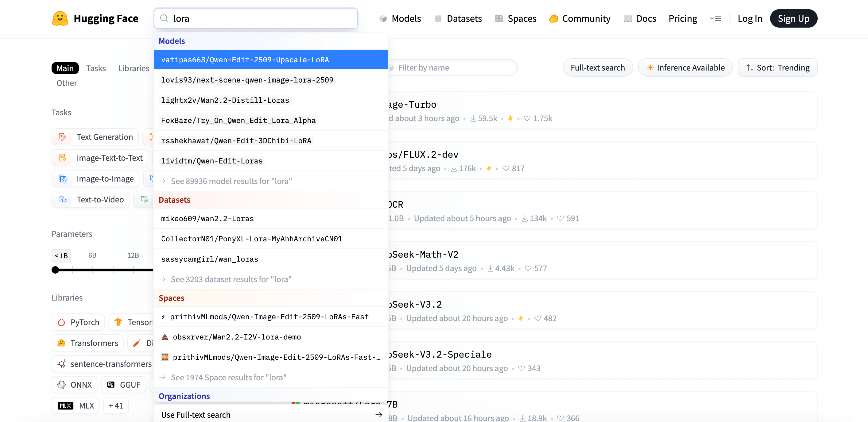Image resolution: width=868 pixels, height=422 pixels.
Task: Click the Spaces grid icon
Action: point(499,18)
